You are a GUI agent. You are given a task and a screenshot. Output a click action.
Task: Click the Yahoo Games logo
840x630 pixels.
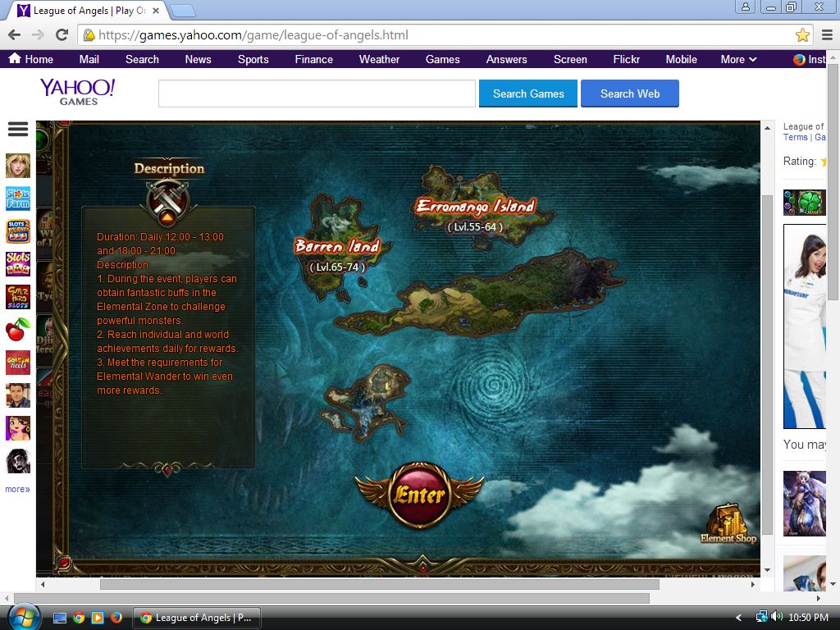coord(78,91)
